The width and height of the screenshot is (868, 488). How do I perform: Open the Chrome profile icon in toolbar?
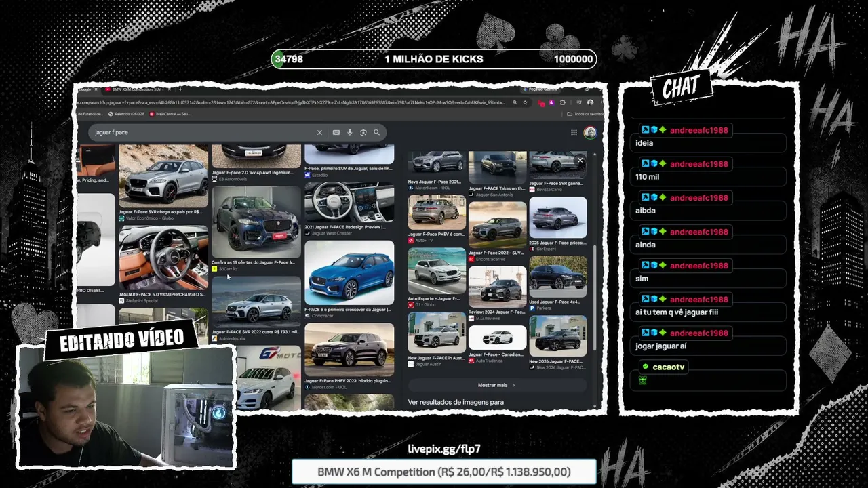(590, 103)
